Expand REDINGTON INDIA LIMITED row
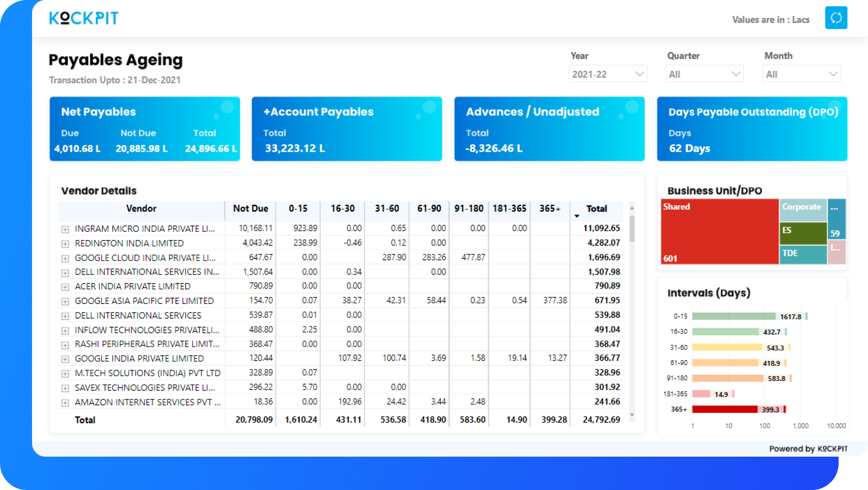The width and height of the screenshot is (868, 490). 65,244
